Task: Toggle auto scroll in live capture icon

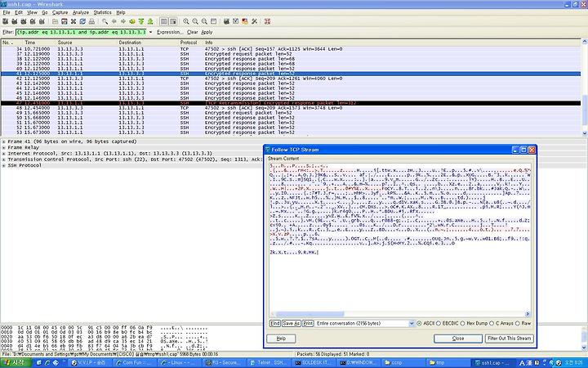Action: click(173, 21)
